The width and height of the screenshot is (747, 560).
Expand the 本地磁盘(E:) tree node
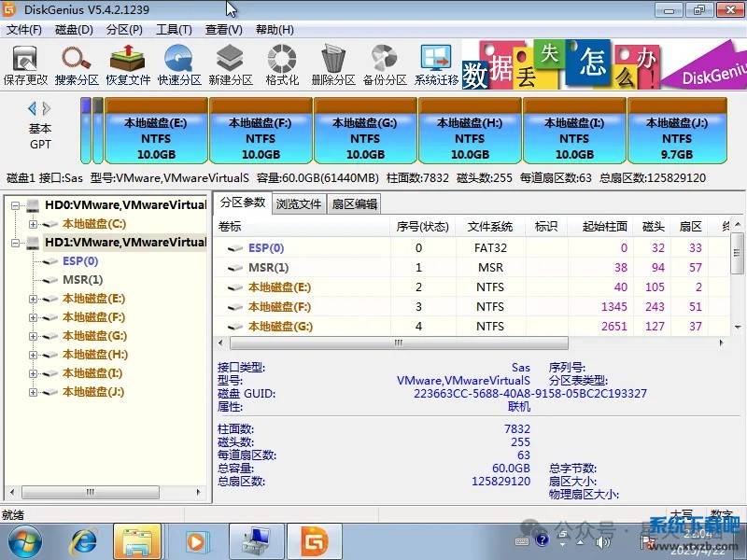click(34, 299)
